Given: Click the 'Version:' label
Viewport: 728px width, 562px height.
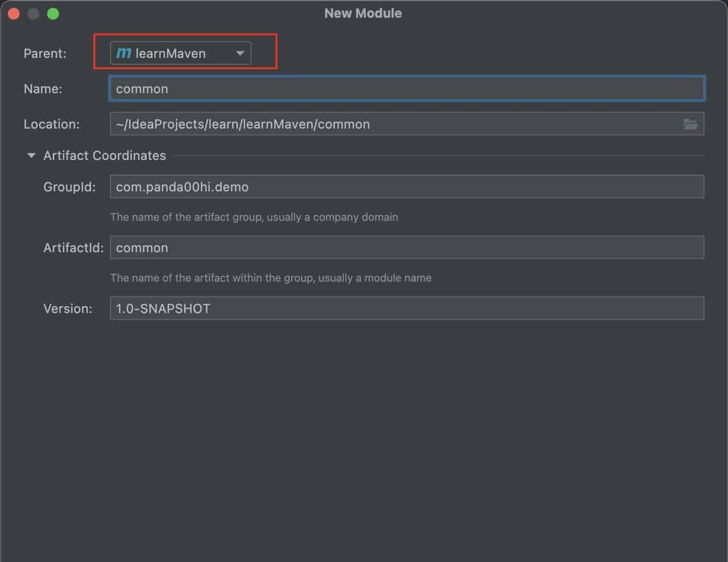Looking at the screenshot, I should 67,309.
